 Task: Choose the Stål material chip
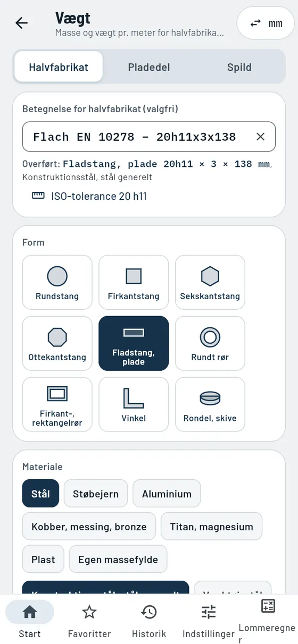tap(40, 494)
